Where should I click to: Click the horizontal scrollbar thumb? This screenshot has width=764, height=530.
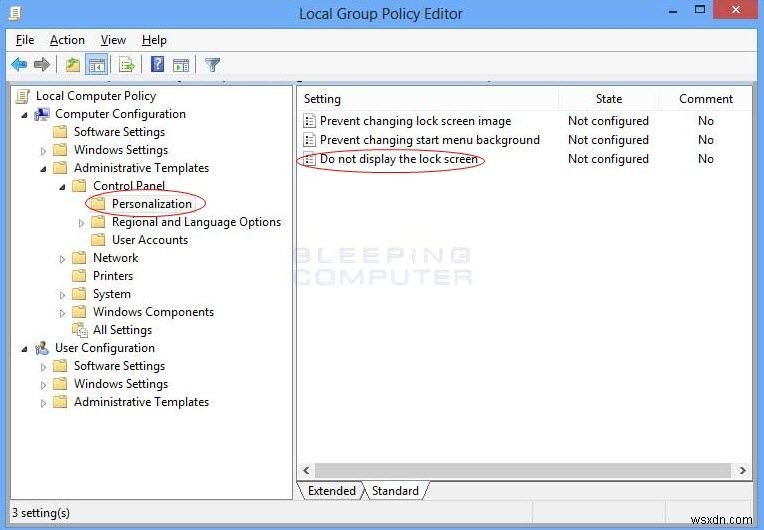click(x=522, y=470)
